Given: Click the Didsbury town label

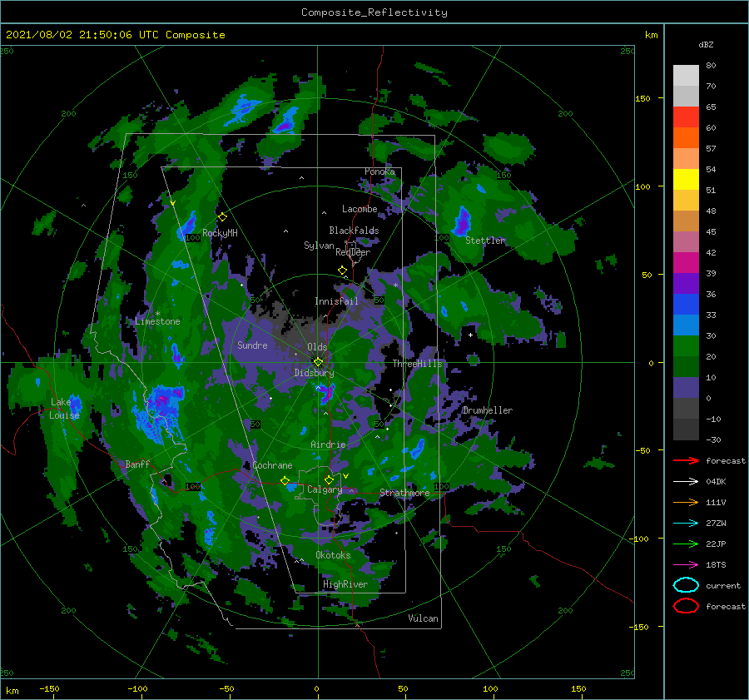Looking at the screenshot, I should (x=315, y=373).
